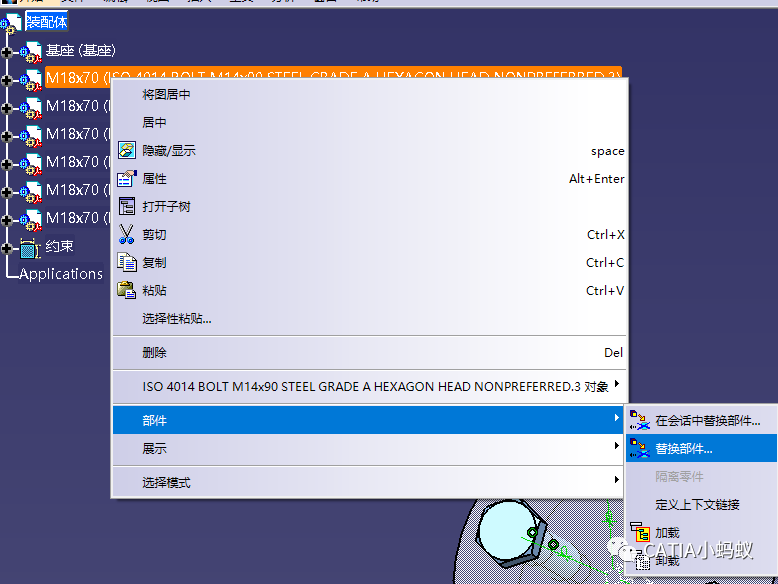Select the 部件 menu entry

coord(370,420)
